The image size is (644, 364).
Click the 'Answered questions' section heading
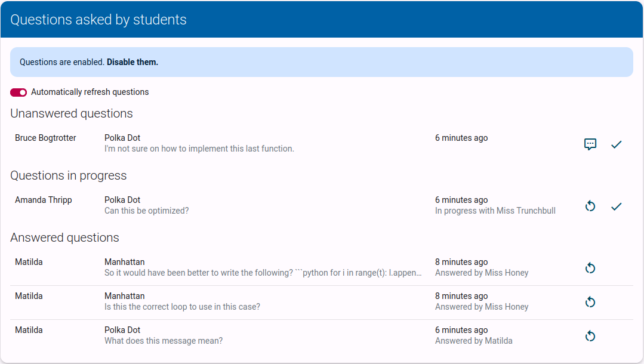(x=65, y=238)
